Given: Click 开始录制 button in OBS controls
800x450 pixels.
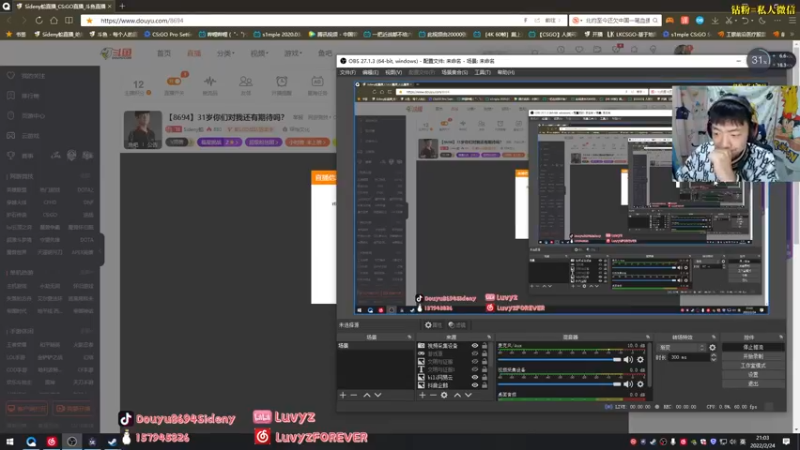Looking at the screenshot, I should coord(753,357).
